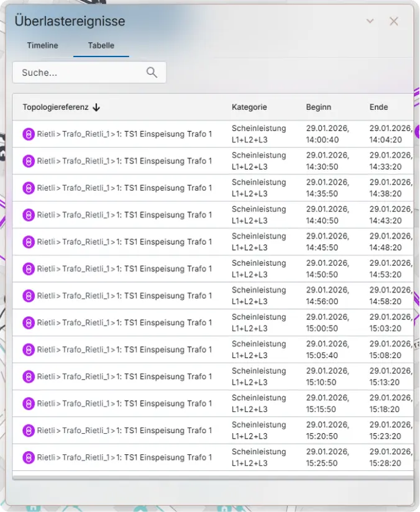This screenshot has height=512, width=420.
Task: Click Ende value 14:58:20
Action: pos(391,296)
